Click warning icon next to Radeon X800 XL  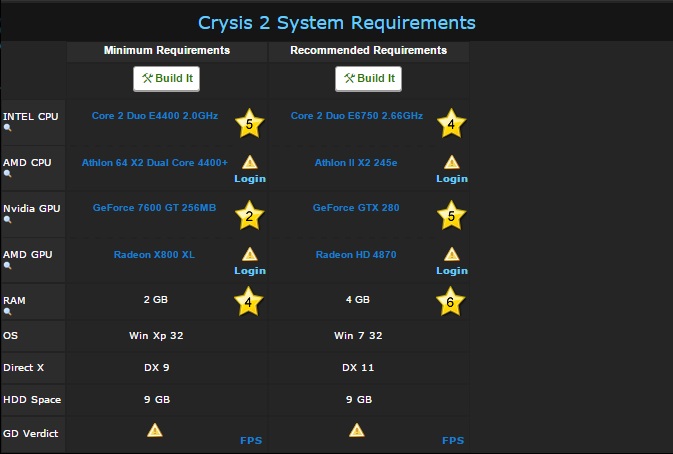click(x=250, y=254)
